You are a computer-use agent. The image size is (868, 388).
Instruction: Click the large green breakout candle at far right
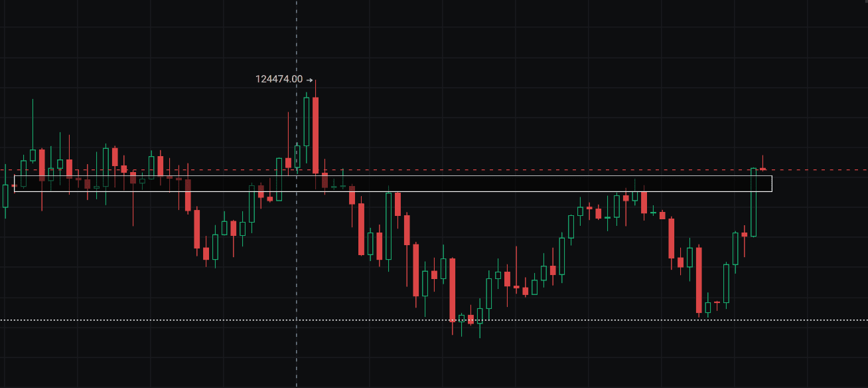[x=753, y=203]
